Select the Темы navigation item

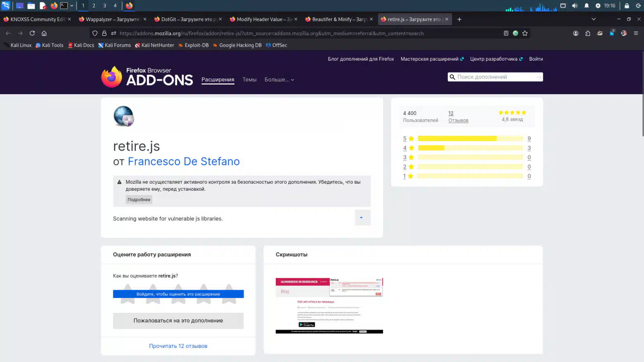click(x=249, y=80)
